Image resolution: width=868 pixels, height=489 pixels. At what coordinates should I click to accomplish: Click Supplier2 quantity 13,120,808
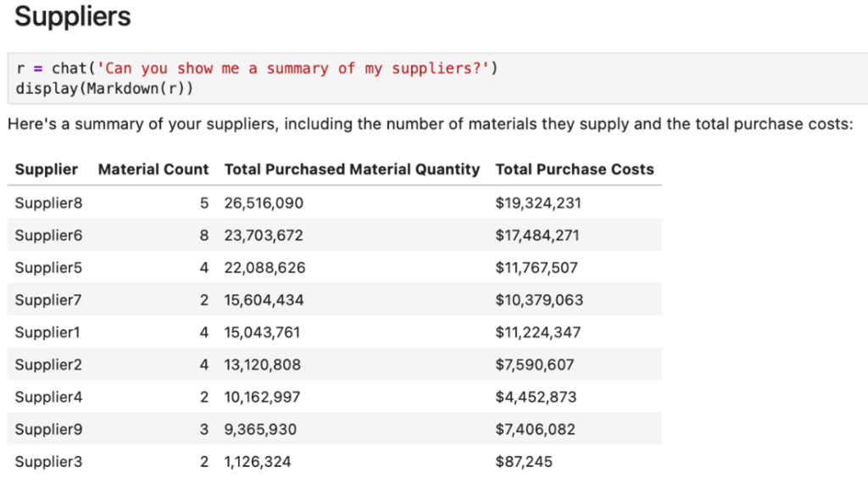pos(262,365)
